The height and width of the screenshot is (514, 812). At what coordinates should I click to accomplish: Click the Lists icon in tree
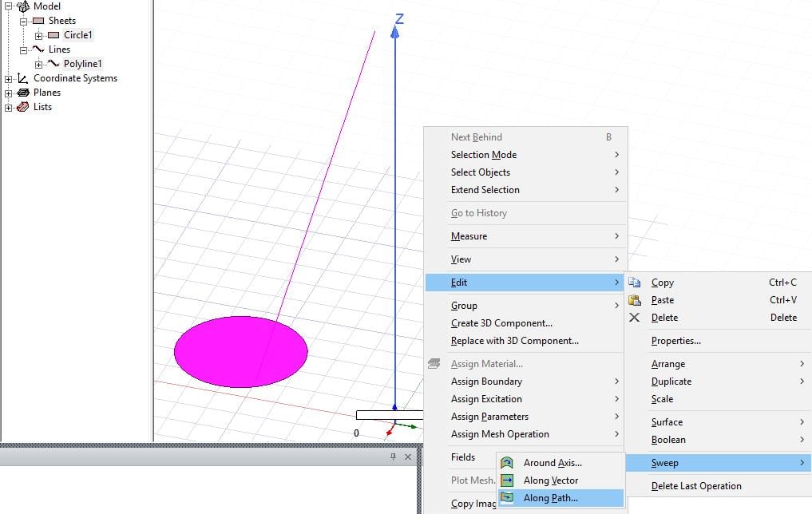(23, 107)
